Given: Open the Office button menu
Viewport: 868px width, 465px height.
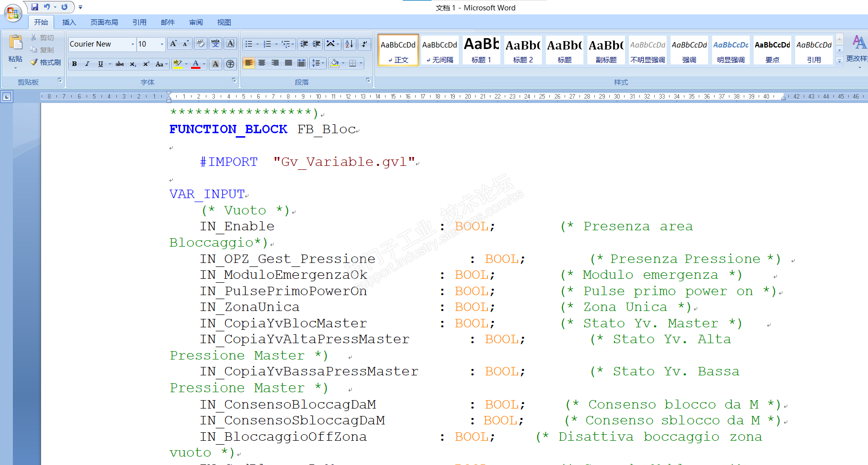Looking at the screenshot, I should (13, 13).
